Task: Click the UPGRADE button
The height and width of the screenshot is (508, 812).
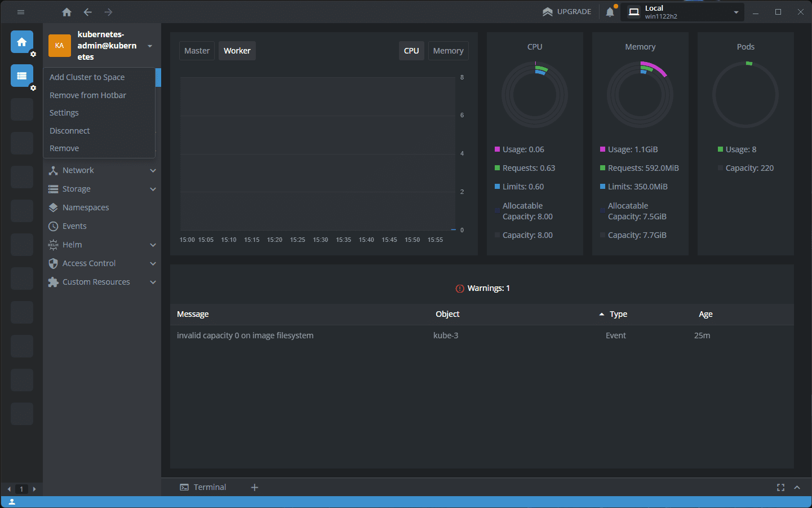Action: pos(567,11)
